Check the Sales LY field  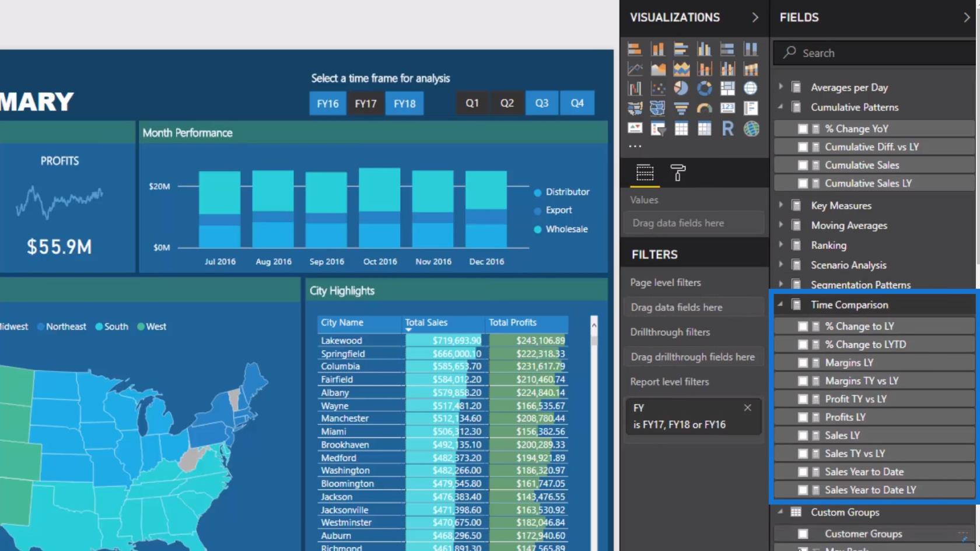click(x=803, y=436)
